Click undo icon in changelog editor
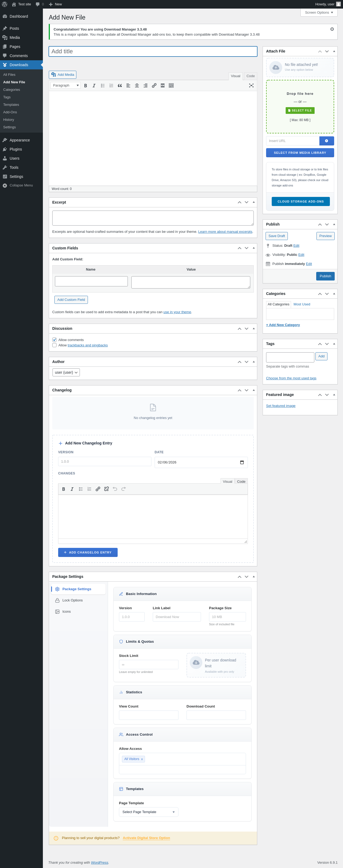The width and height of the screenshot is (343, 868). (115, 489)
